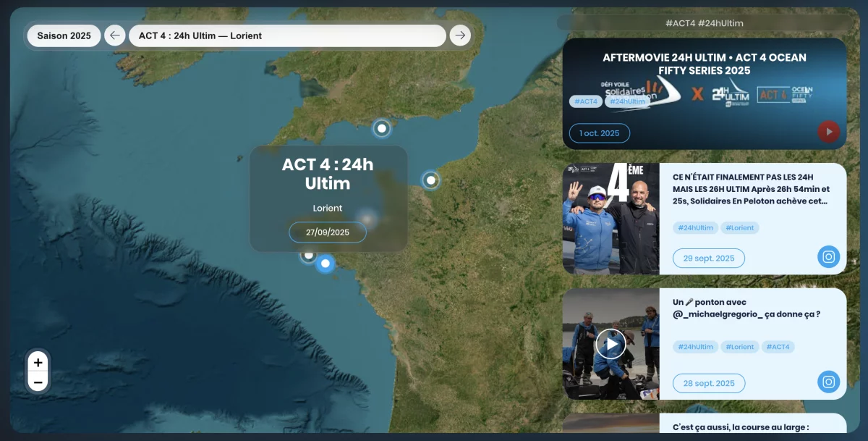Go to next act with right arrow
This screenshot has width=868, height=441.
pos(460,35)
